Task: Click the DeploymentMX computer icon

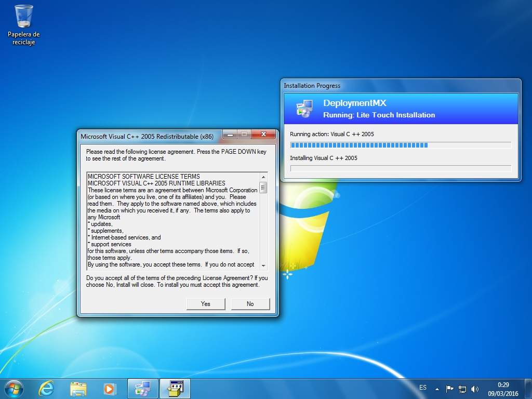Action: pos(304,109)
